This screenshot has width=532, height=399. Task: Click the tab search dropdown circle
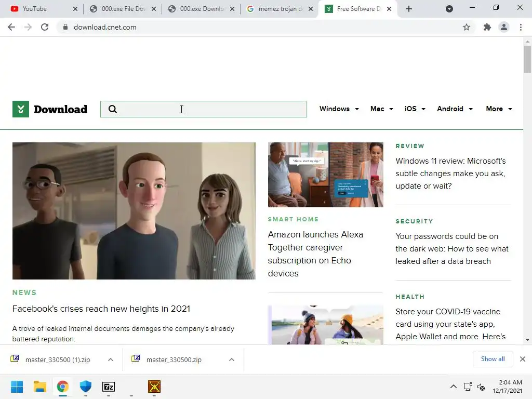(449, 9)
